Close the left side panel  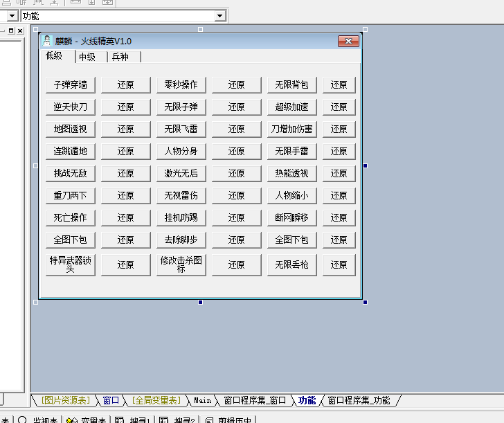(x=20, y=31)
